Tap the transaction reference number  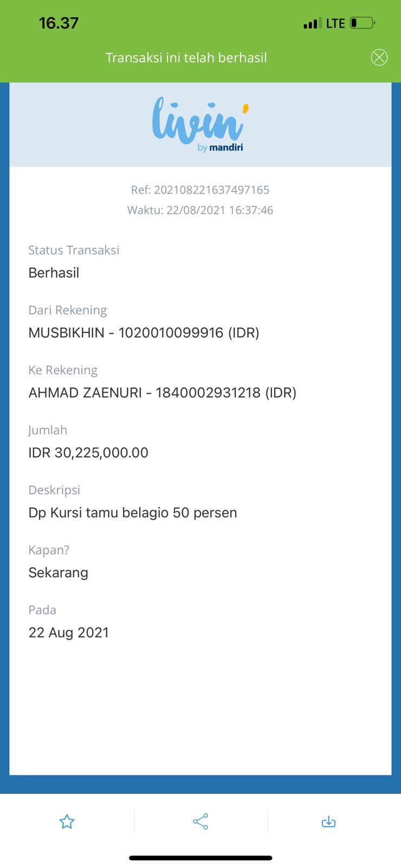click(x=200, y=190)
